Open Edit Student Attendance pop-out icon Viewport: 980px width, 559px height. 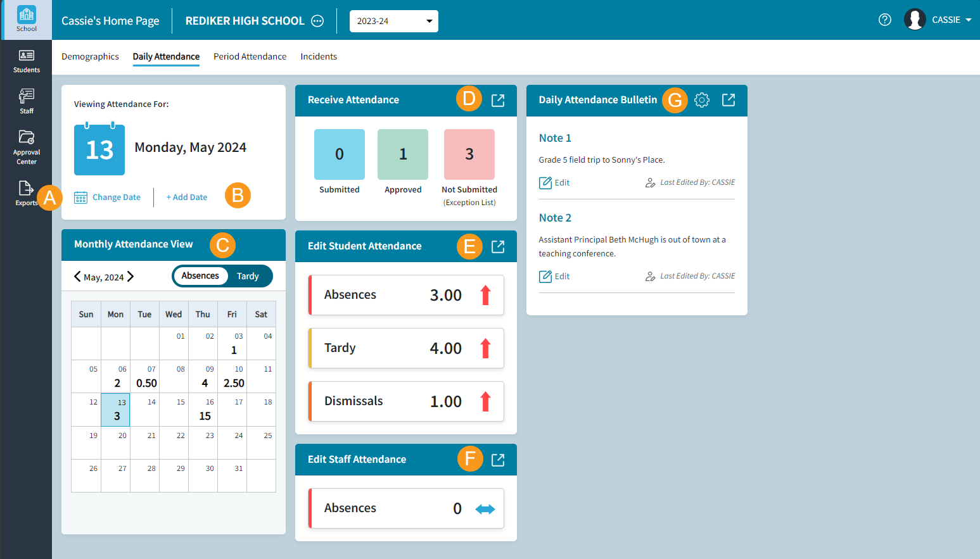click(498, 246)
